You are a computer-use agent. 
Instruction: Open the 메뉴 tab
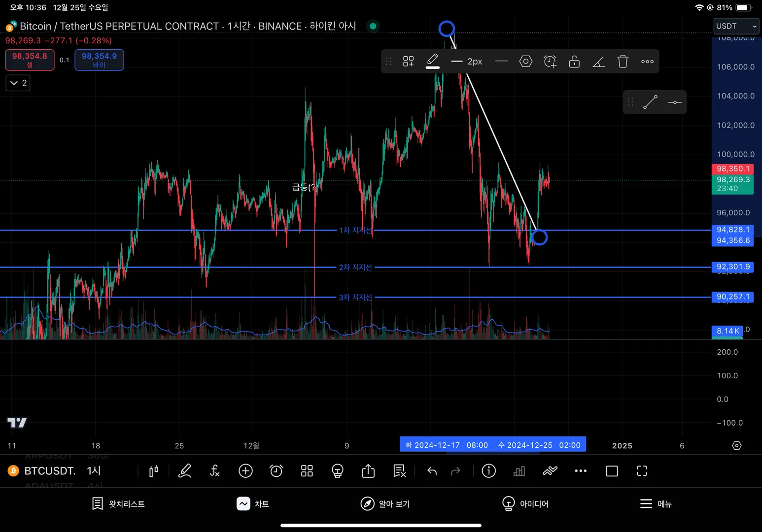656,503
